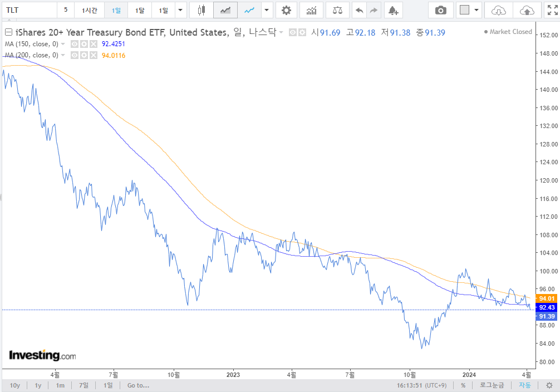Load chart layout cloud download icon

(499, 11)
